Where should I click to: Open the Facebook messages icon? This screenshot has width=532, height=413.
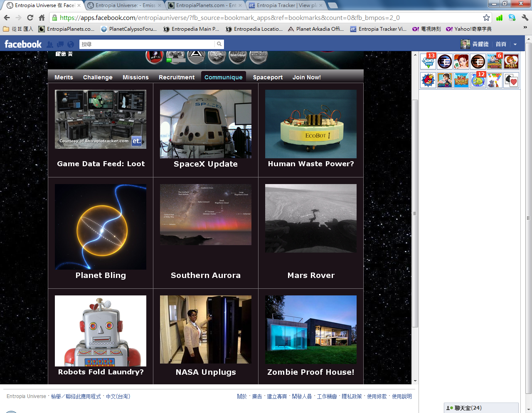[60, 44]
